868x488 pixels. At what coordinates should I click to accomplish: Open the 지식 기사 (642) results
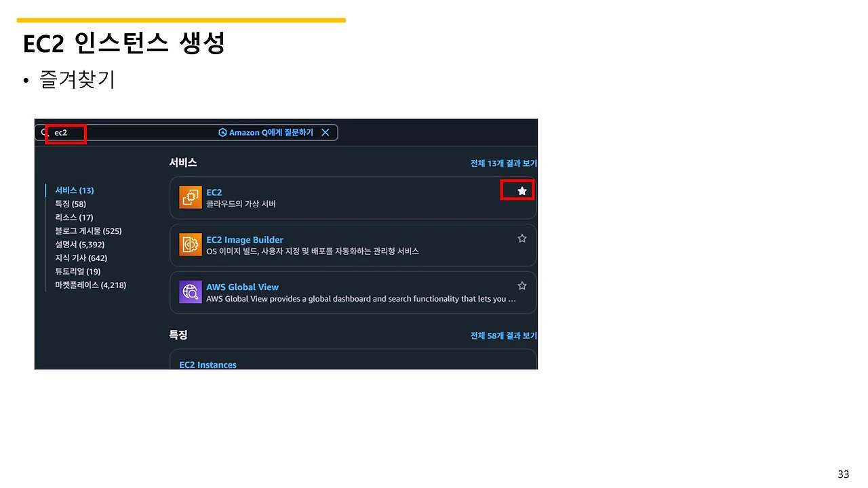[x=81, y=258]
